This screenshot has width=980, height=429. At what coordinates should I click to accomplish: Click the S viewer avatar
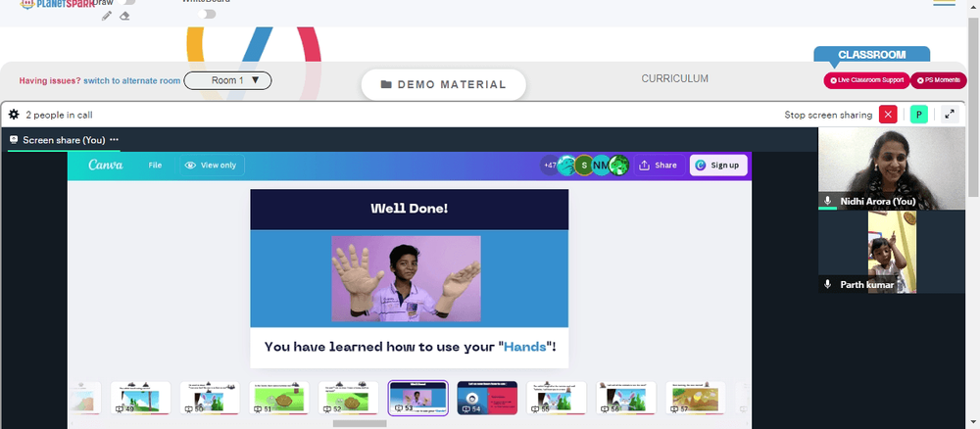(x=584, y=165)
